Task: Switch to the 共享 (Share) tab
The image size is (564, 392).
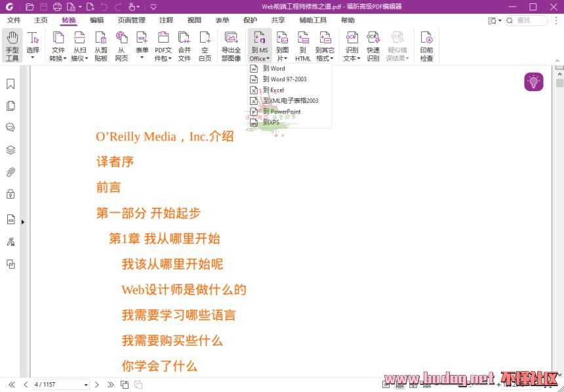Action: (278, 20)
